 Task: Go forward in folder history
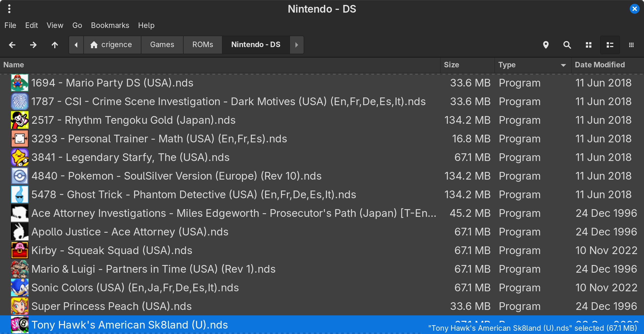coord(33,45)
